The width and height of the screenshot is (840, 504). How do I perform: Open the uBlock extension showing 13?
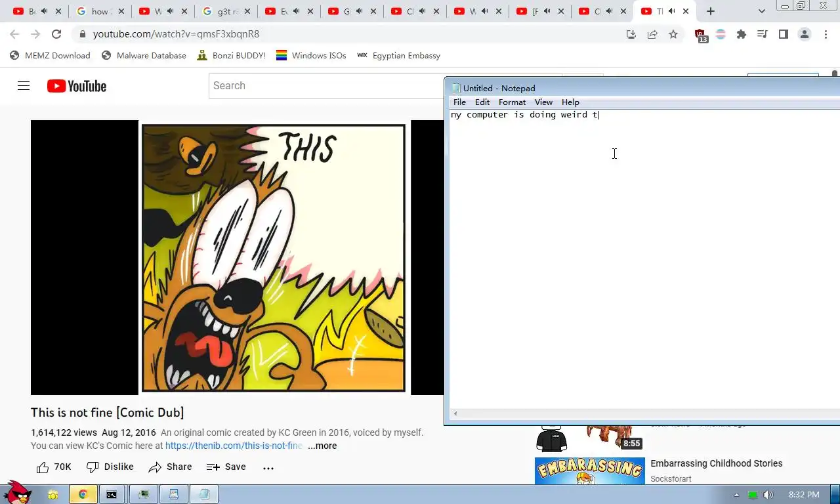coord(700,35)
